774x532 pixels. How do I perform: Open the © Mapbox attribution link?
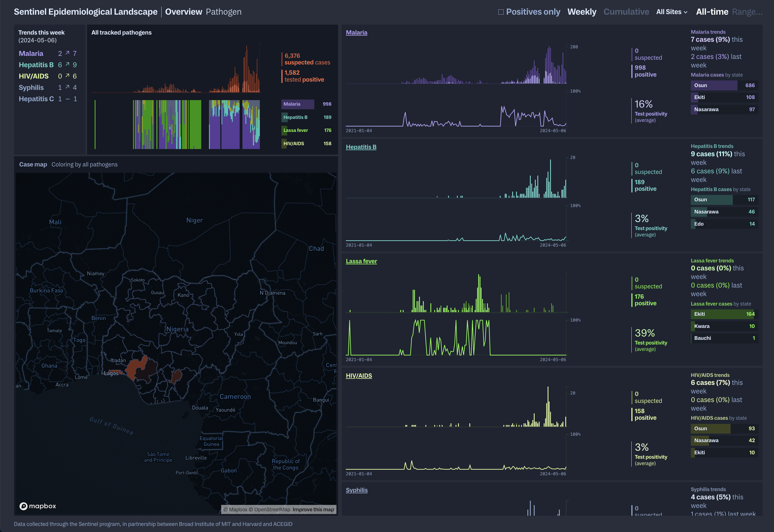(236, 509)
